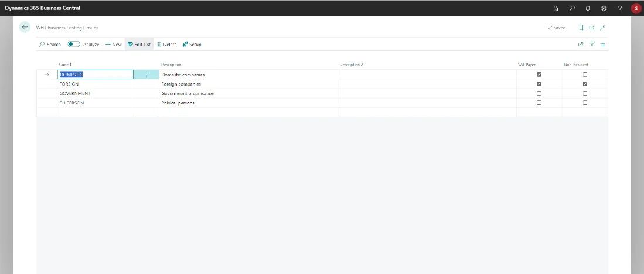The height and width of the screenshot is (274, 644).
Task: Toggle the Analyze mode switch
Action: (74, 44)
